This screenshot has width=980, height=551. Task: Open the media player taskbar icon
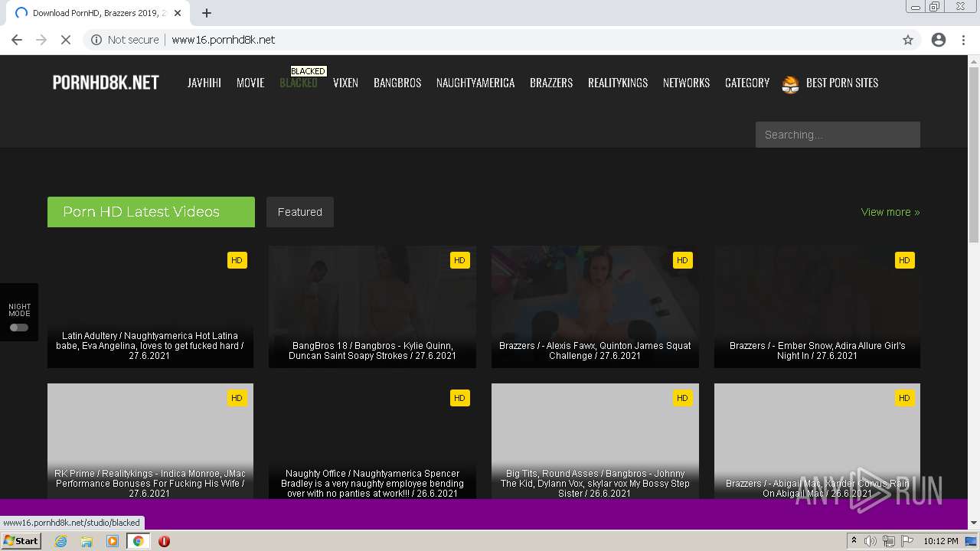[x=113, y=541]
